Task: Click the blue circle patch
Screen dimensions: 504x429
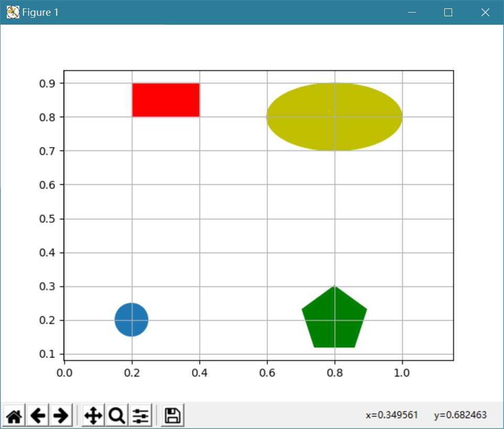Action: pos(132,320)
